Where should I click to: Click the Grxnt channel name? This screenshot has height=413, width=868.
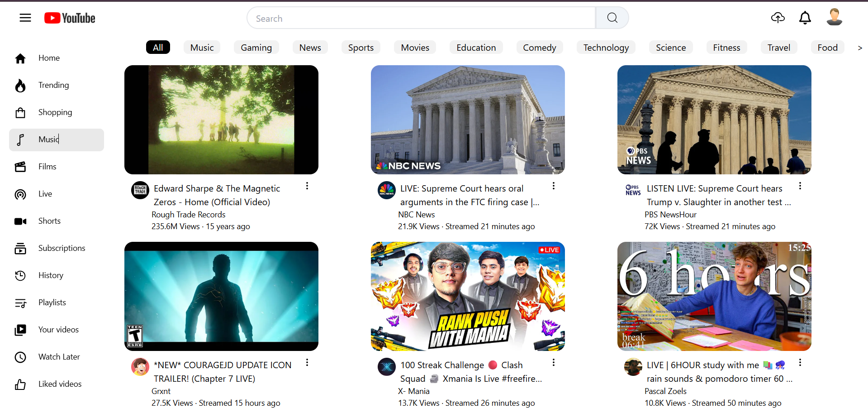161,391
